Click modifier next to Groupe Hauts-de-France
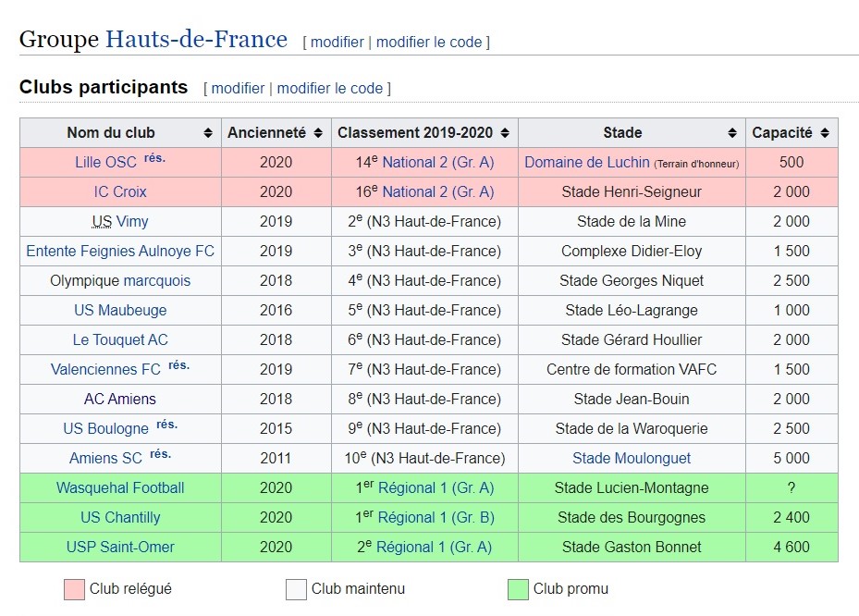 [337, 43]
